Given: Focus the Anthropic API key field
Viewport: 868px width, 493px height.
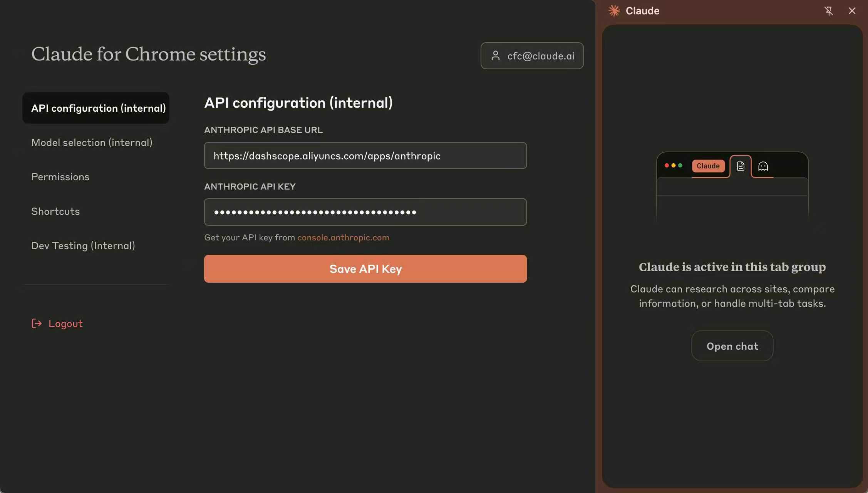Looking at the screenshot, I should [x=365, y=212].
